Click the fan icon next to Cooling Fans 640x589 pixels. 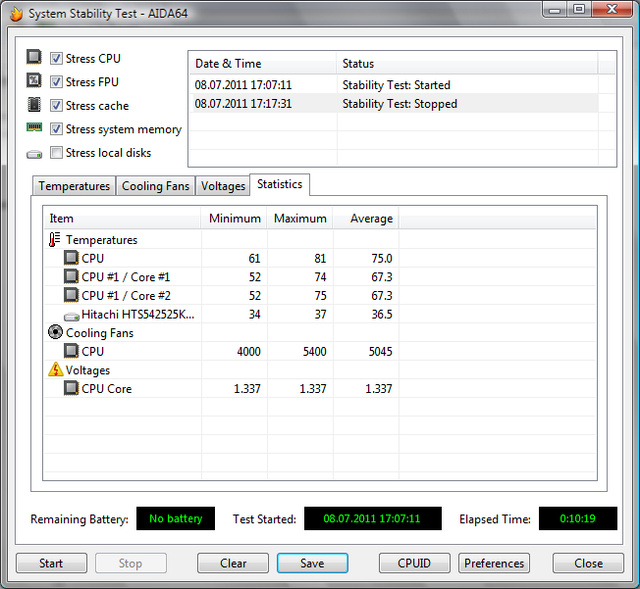click(x=55, y=333)
